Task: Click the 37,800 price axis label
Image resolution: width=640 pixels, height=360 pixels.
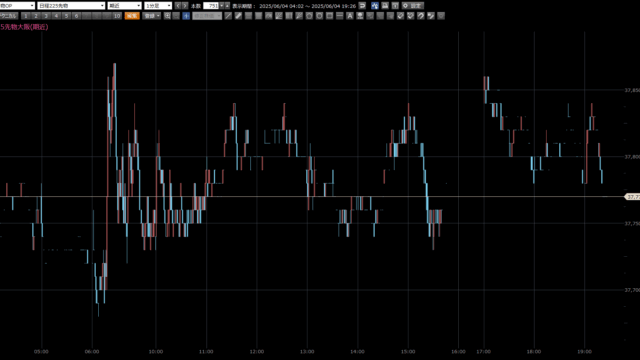Action: 632,157
